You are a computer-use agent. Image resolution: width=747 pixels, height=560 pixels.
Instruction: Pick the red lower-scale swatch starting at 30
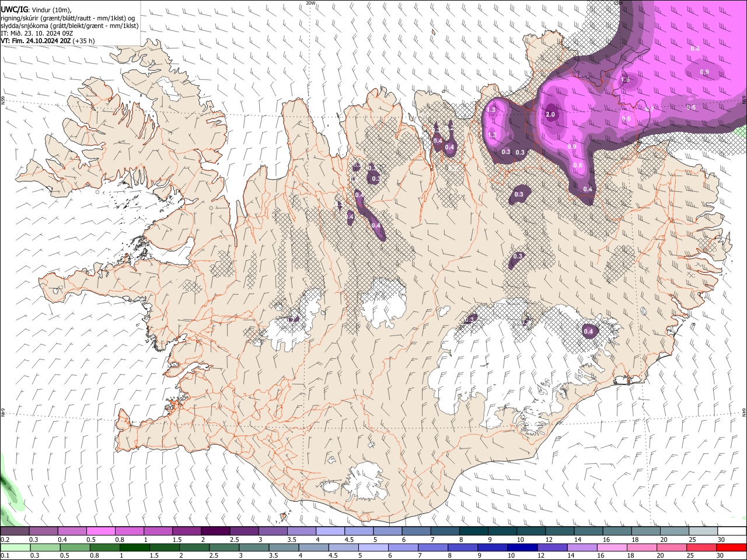point(731,547)
